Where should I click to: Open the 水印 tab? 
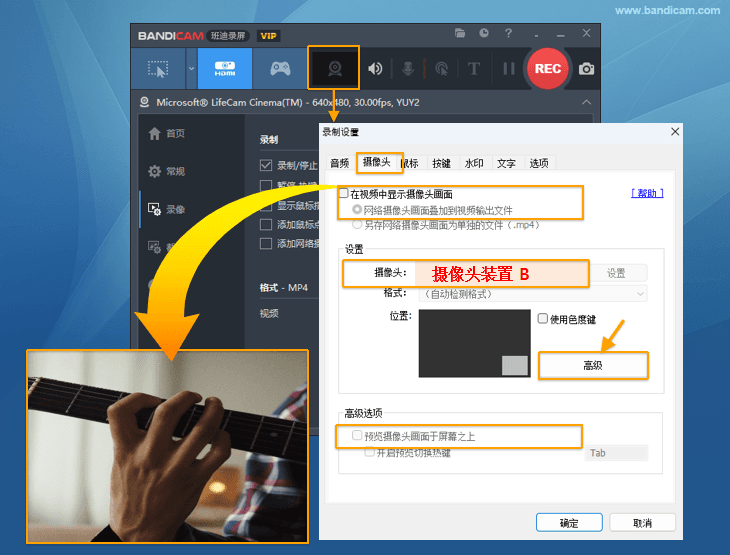click(x=474, y=163)
